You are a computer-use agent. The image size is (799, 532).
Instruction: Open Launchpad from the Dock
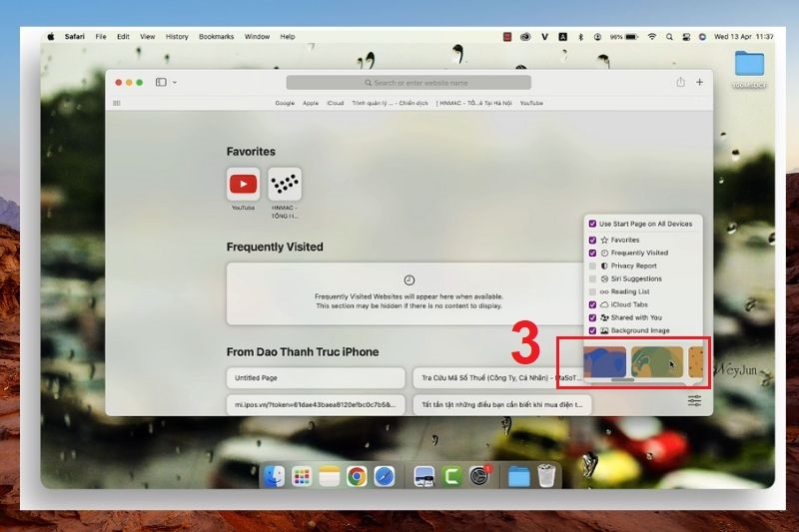click(x=302, y=477)
